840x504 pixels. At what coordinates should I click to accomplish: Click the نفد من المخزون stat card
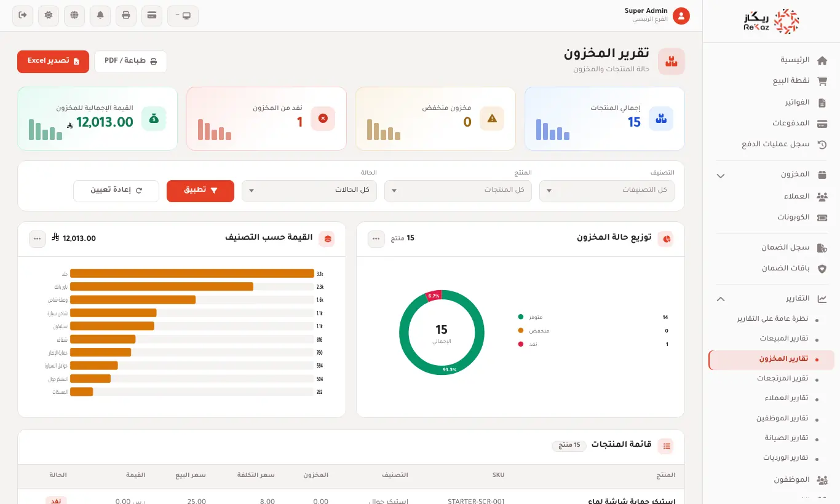266,119
